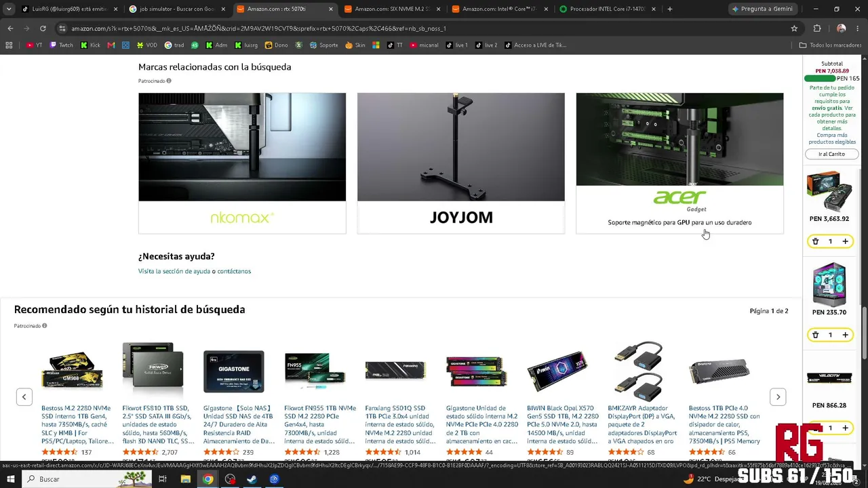Open the live 2 bookmark

486,45
